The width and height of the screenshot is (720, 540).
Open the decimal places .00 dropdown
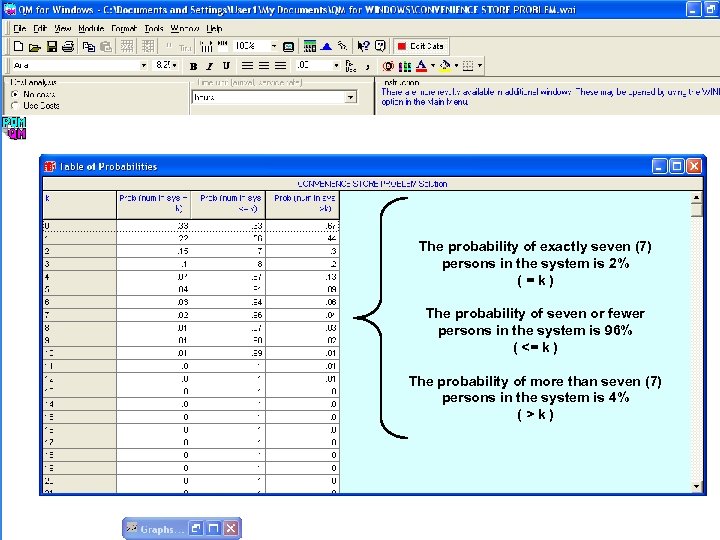coord(336,66)
